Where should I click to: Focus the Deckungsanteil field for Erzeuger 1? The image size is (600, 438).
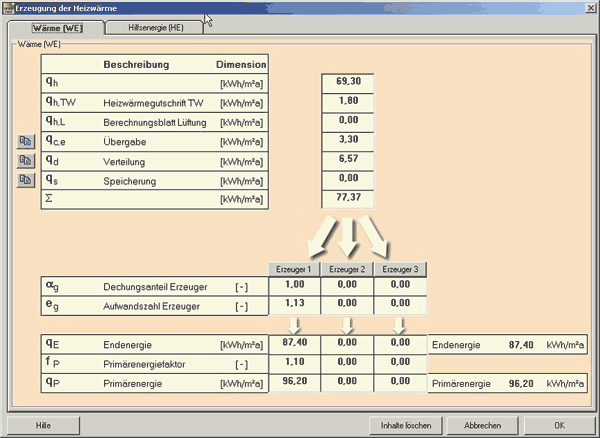tap(296, 286)
